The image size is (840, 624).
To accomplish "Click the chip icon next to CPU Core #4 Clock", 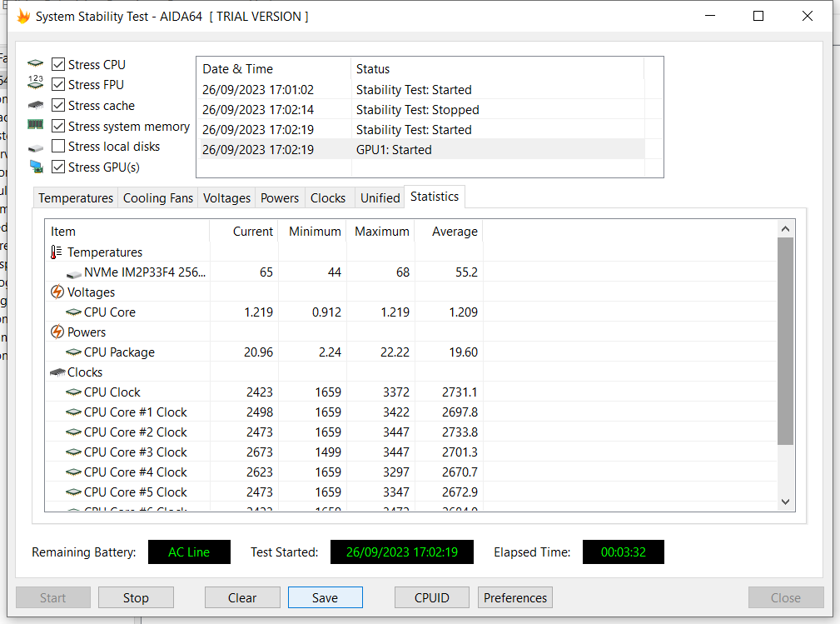I will 73,472.
